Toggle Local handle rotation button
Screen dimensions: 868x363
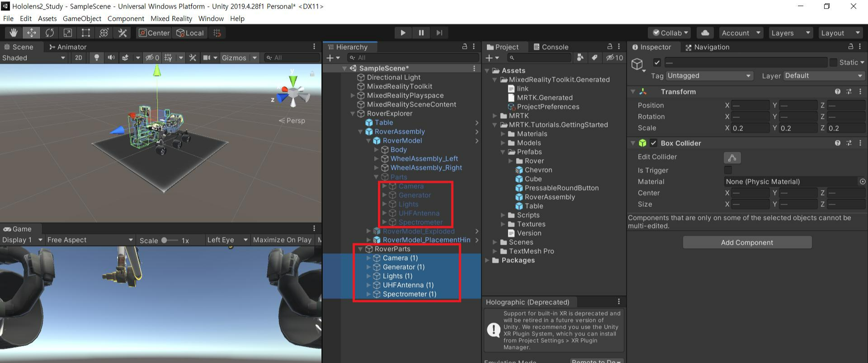190,33
